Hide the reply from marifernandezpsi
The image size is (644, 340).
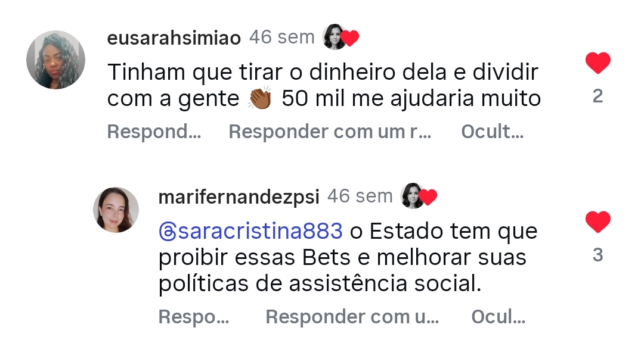(498, 317)
